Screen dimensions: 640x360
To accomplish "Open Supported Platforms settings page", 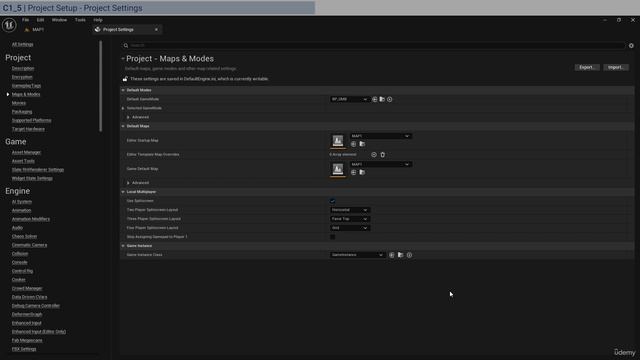I will [x=31, y=120].
